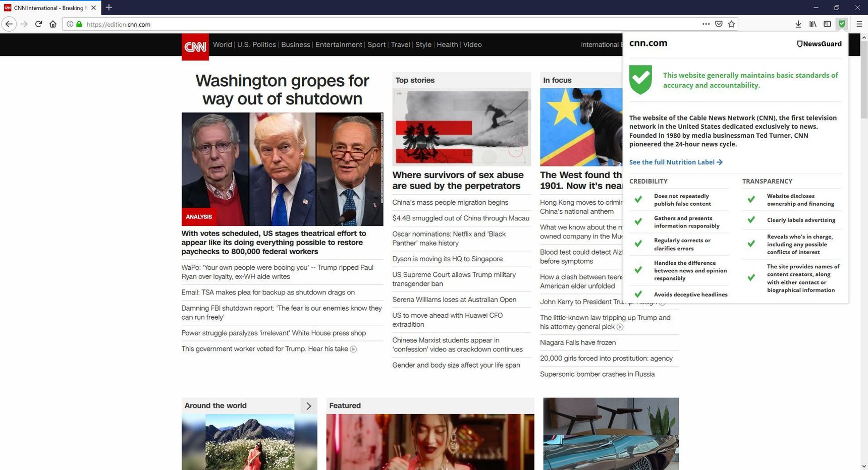This screenshot has width=868, height=470.
Task: Open the Travel section
Action: [x=400, y=44]
